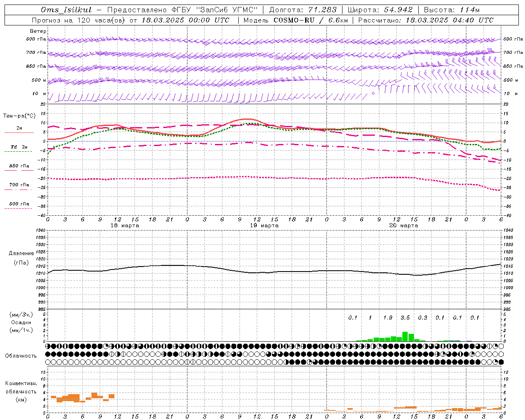Click the Облачность panel label
Image resolution: width=525 pixels, height=420 pixels.
pos(21,356)
